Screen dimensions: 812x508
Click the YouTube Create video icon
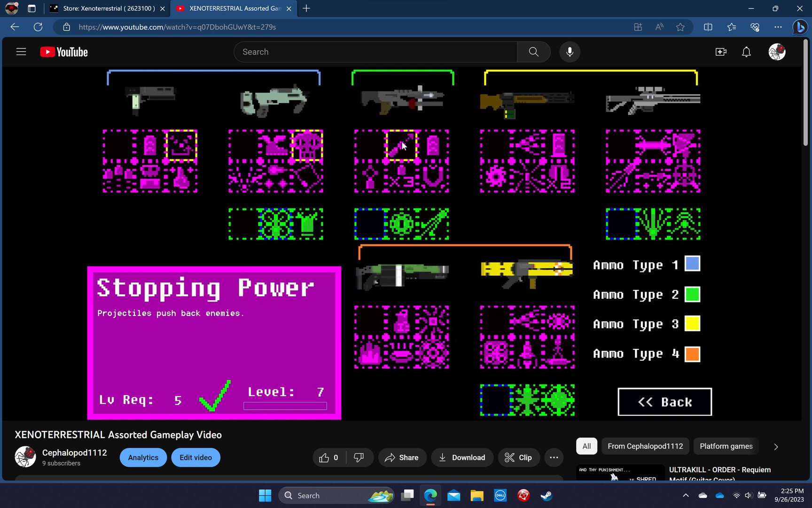(x=721, y=52)
